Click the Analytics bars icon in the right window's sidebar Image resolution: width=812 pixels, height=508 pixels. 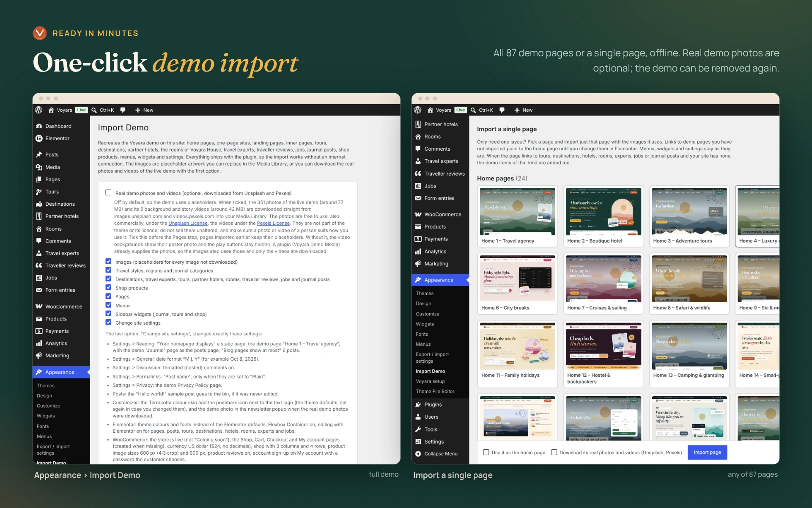click(x=418, y=251)
